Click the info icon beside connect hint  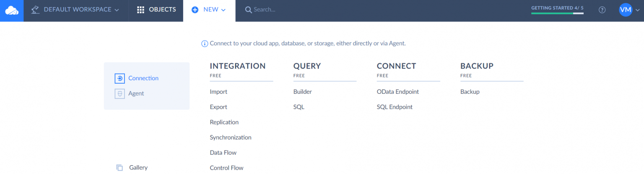tap(205, 43)
